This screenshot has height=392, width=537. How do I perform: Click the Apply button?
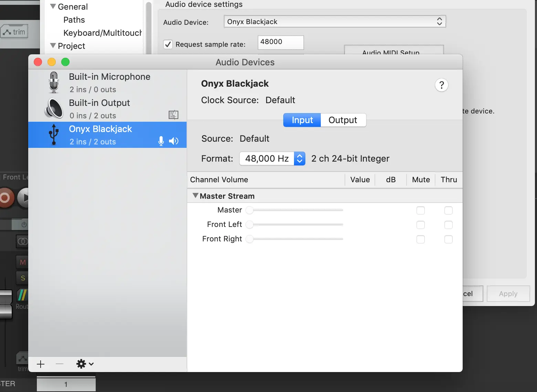coord(508,294)
